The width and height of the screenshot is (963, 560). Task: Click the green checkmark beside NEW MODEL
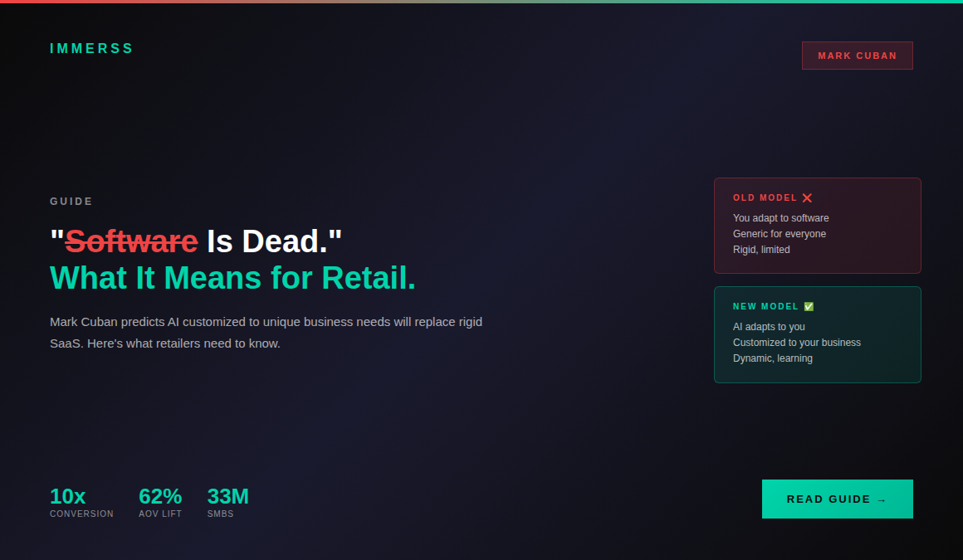pyautogui.click(x=808, y=306)
